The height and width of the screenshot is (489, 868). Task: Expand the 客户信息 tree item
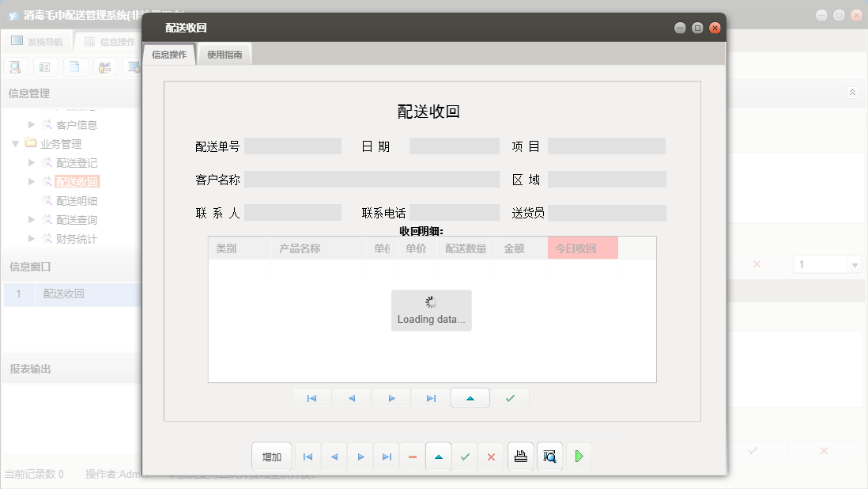[x=32, y=124]
